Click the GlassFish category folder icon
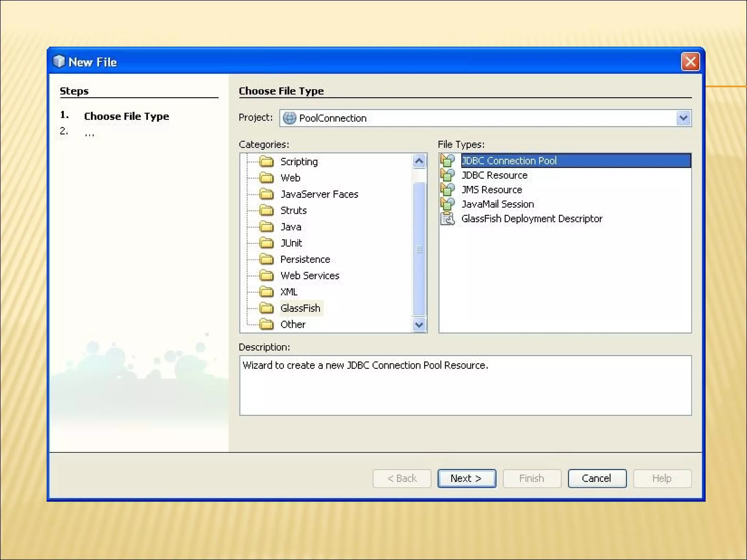747x560 pixels. click(267, 308)
